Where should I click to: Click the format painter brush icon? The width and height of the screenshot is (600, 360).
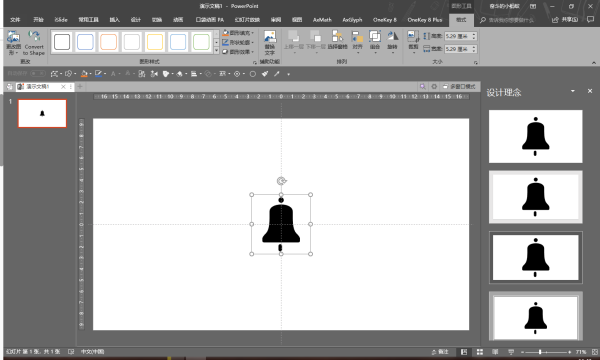(265, 74)
